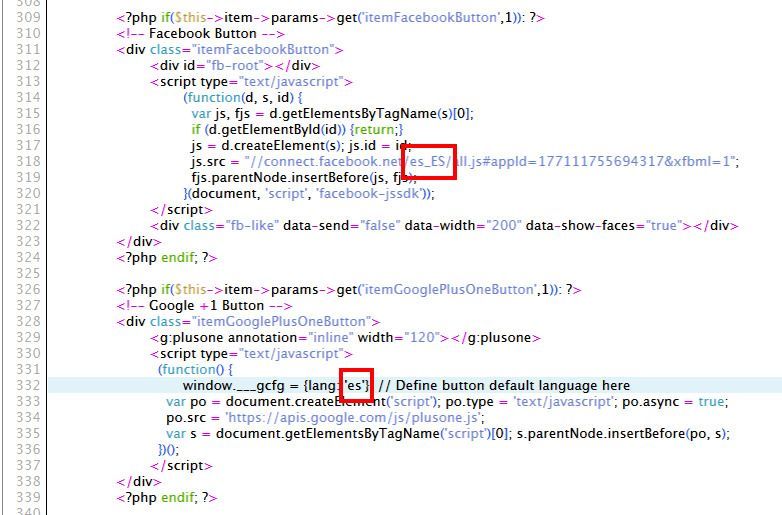The height and width of the screenshot is (515, 782).
Task: Click class="itemGooglePlusOneButton" on line 328
Action: 260,322
